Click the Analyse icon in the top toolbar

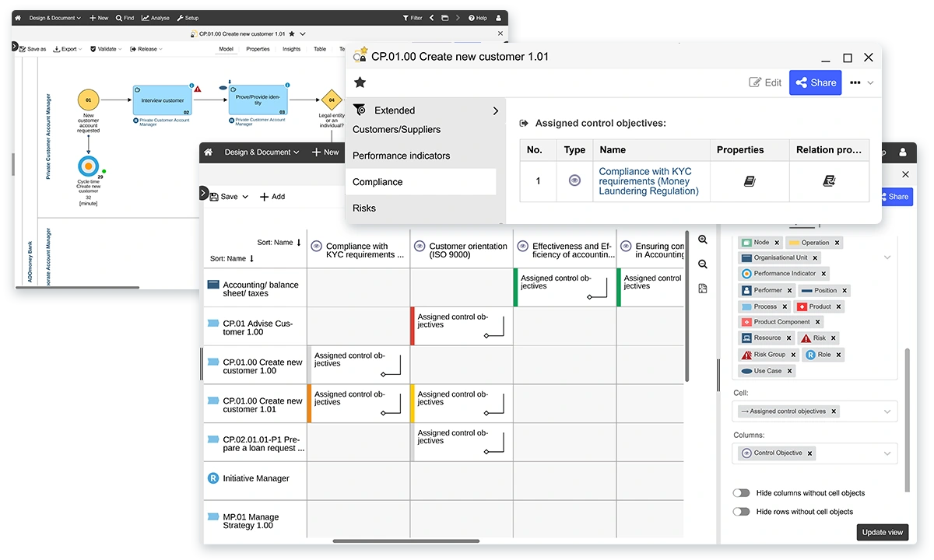146,18
